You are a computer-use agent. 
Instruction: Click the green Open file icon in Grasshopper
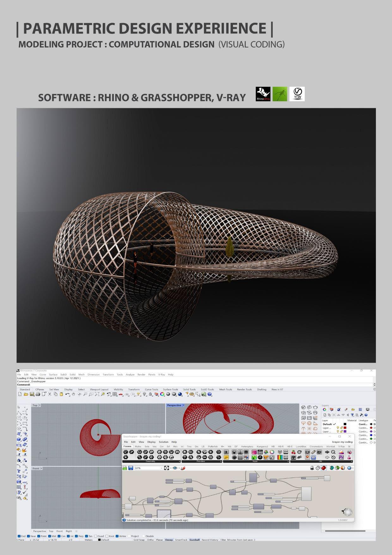[125, 468]
